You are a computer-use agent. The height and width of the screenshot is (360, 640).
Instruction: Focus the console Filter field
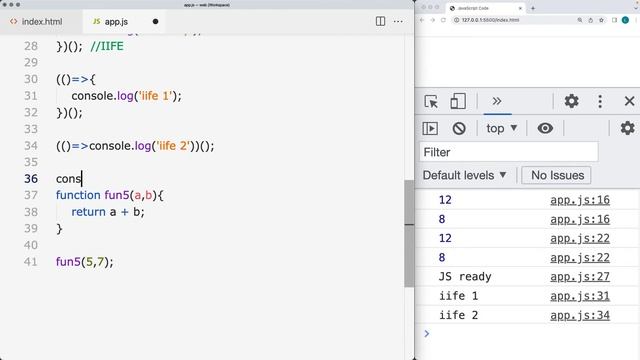(509, 152)
